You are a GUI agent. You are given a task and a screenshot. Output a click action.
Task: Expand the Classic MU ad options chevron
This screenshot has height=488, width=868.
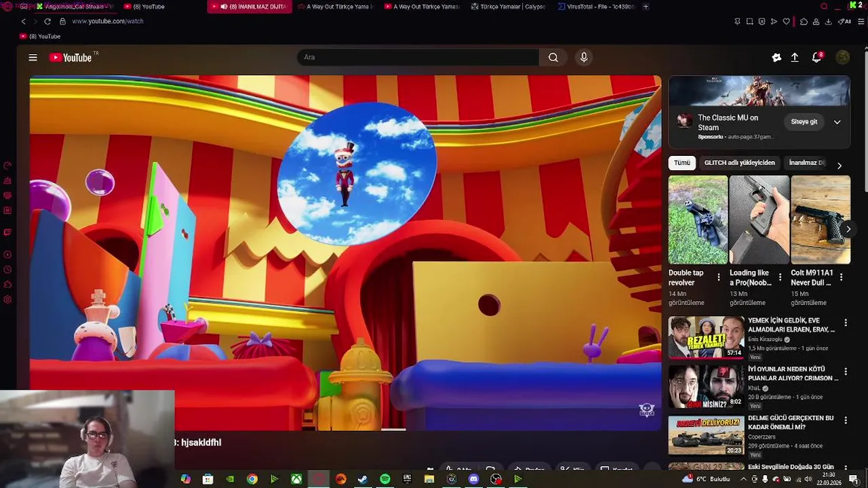(837, 122)
